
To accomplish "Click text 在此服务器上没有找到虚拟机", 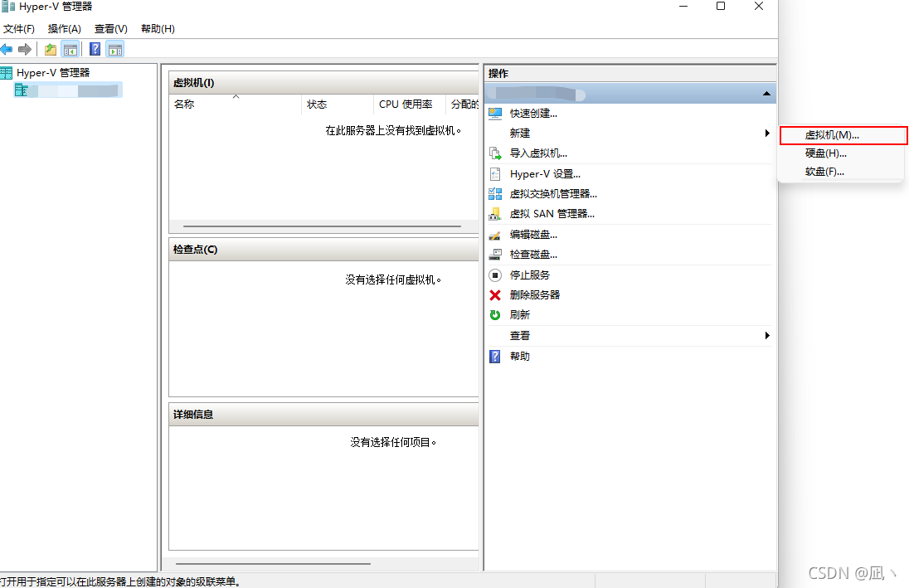I will point(393,130).
